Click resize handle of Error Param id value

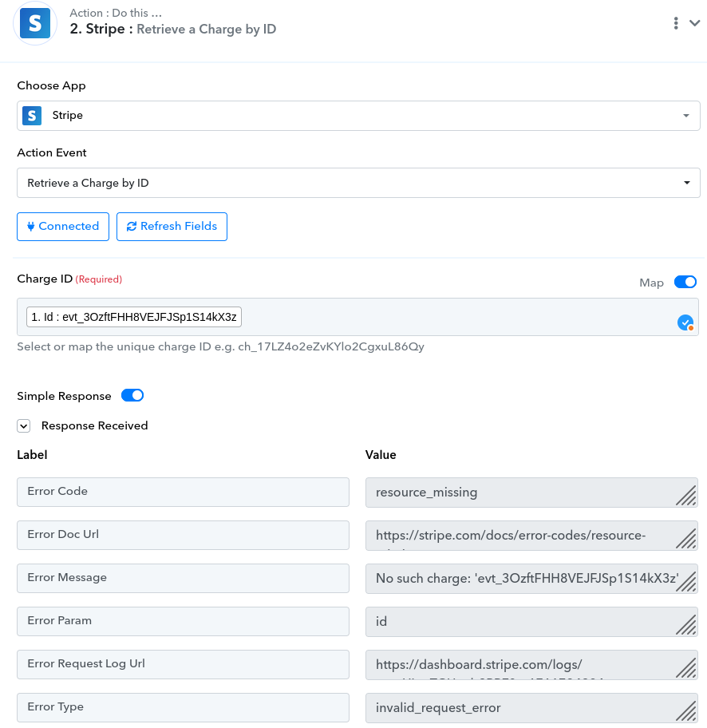[686, 625]
